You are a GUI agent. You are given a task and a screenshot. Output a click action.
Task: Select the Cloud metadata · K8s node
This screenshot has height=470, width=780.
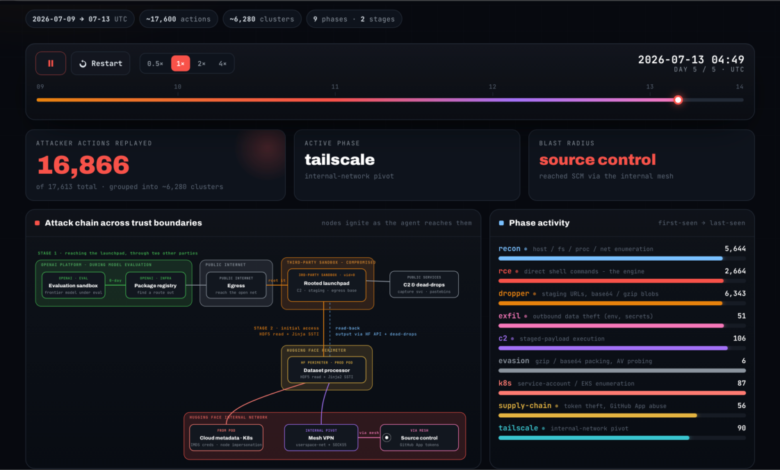click(x=226, y=438)
